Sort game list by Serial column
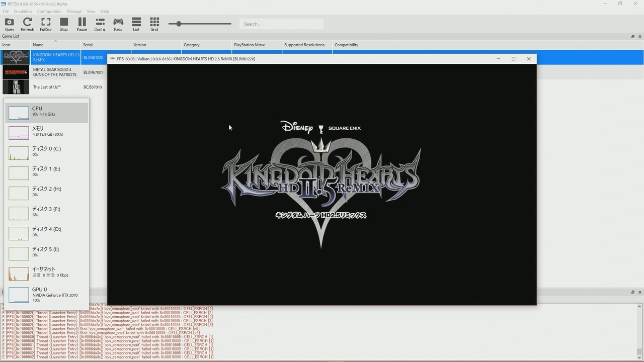The image size is (644, 362). pyautogui.click(x=106, y=45)
